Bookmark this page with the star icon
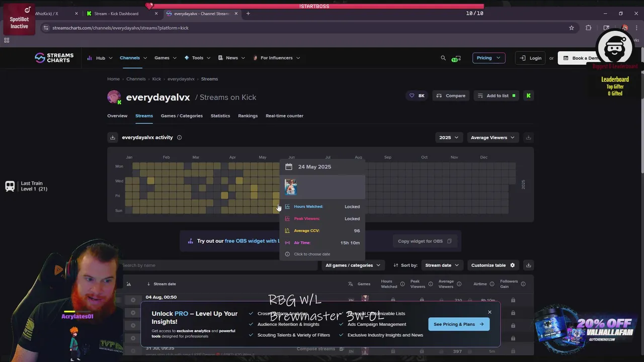 coord(572,28)
